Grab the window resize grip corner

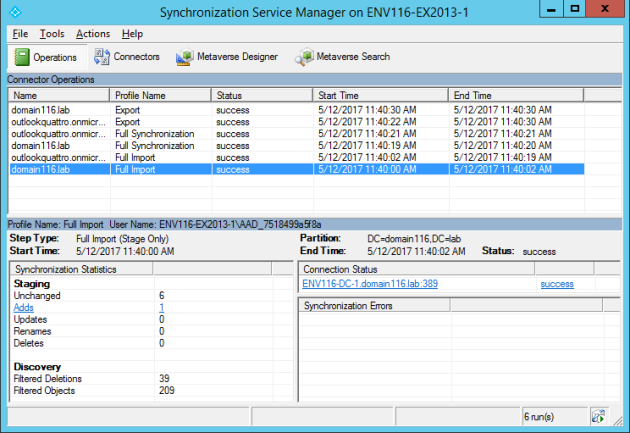[618, 421]
